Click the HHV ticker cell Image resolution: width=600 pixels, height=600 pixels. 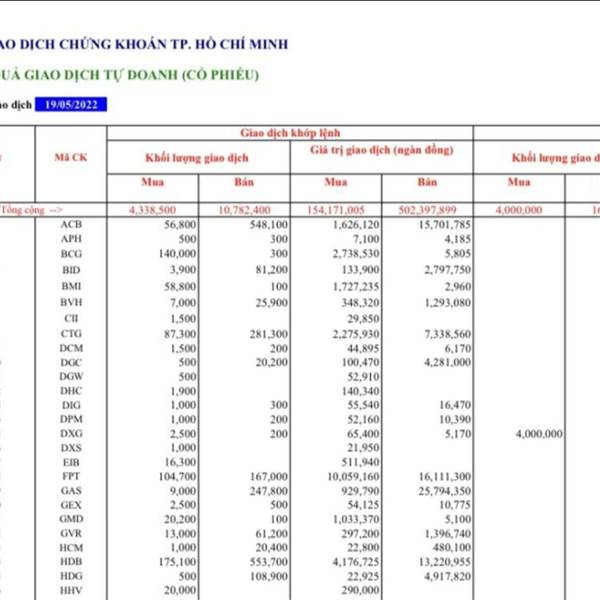pyautogui.click(x=71, y=590)
